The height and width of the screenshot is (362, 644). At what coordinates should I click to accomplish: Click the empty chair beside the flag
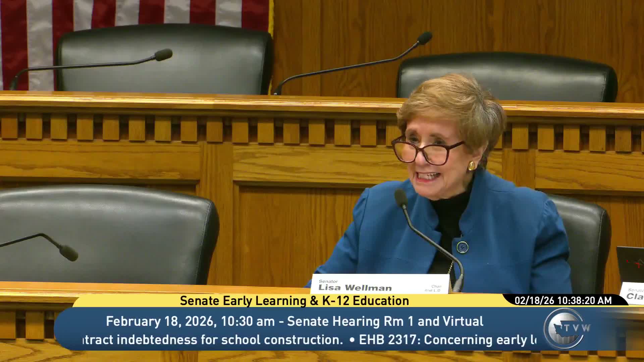[164, 60]
